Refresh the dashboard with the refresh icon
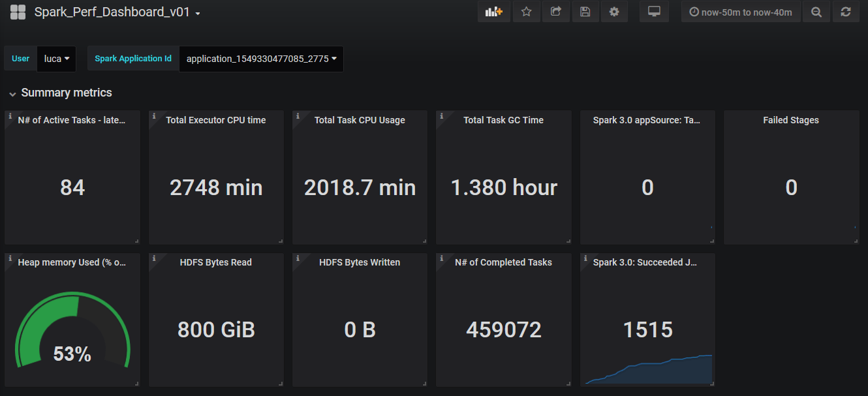This screenshot has width=868, height=396. click(x=846, y=11)
